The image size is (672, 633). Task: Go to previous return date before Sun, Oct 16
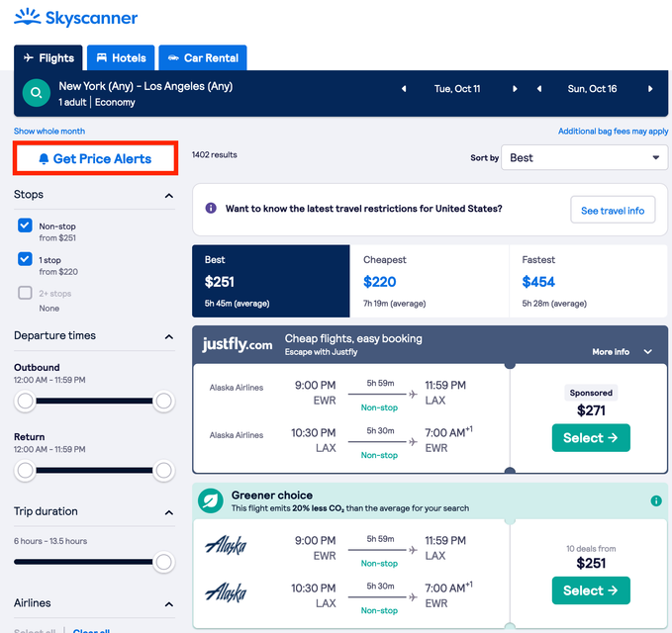pyautogui.click(x=539, y=89)
